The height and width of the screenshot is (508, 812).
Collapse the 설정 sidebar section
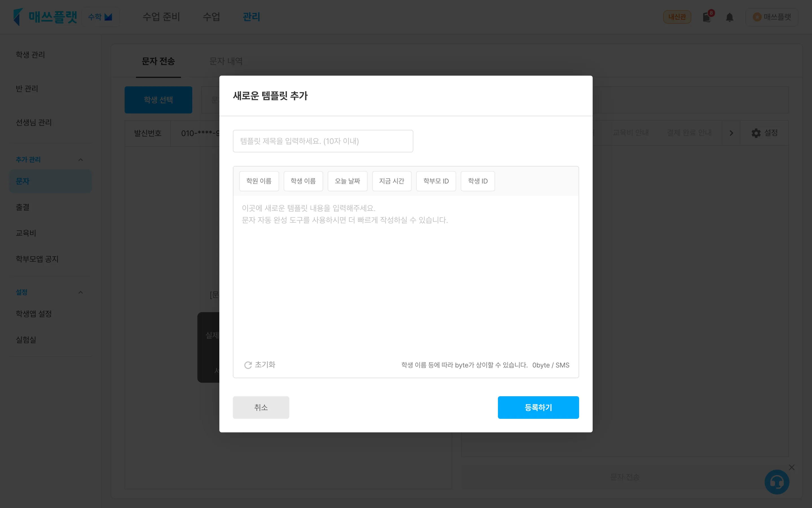81,292
